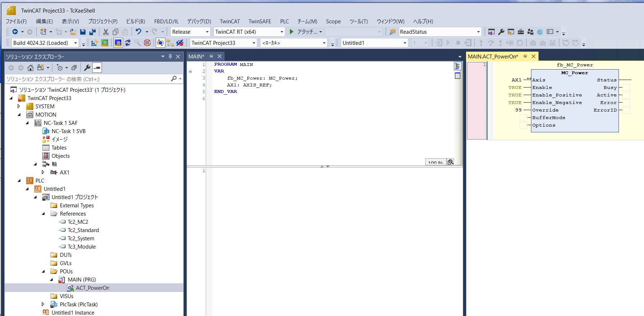The height and width of the screenshot is (316, 644).
Task: Click the Home icon in Solution Explorer
Action: [30, 68]
